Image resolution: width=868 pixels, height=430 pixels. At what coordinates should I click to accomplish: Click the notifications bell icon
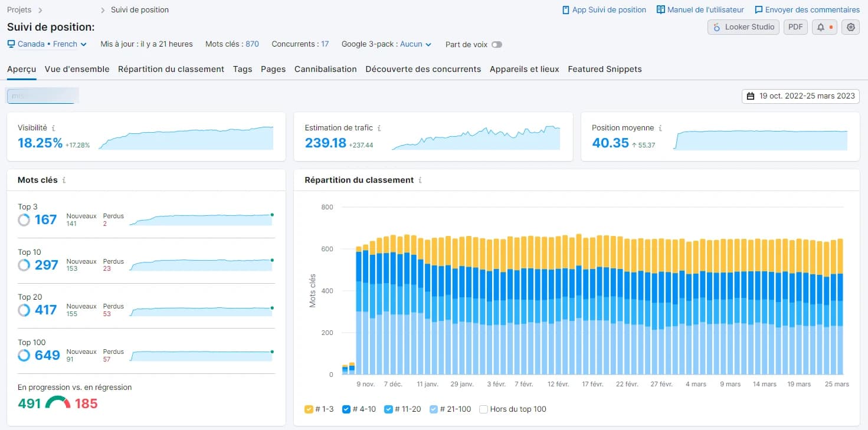click(x=824, y=27)
